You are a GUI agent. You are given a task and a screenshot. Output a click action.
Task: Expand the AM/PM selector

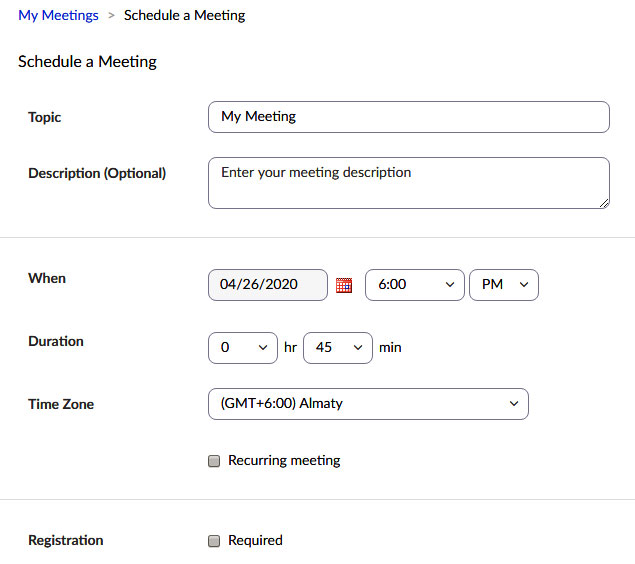504,285
